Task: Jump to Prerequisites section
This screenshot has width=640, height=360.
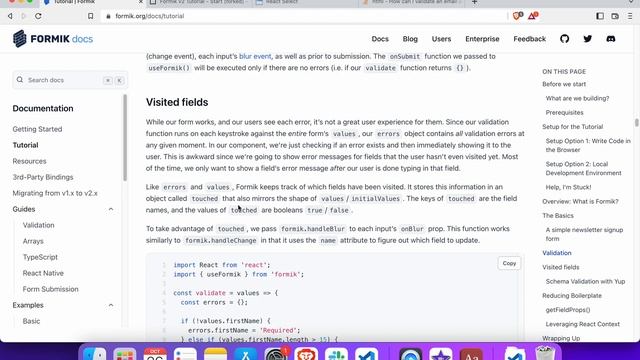Action: (564, 113)
